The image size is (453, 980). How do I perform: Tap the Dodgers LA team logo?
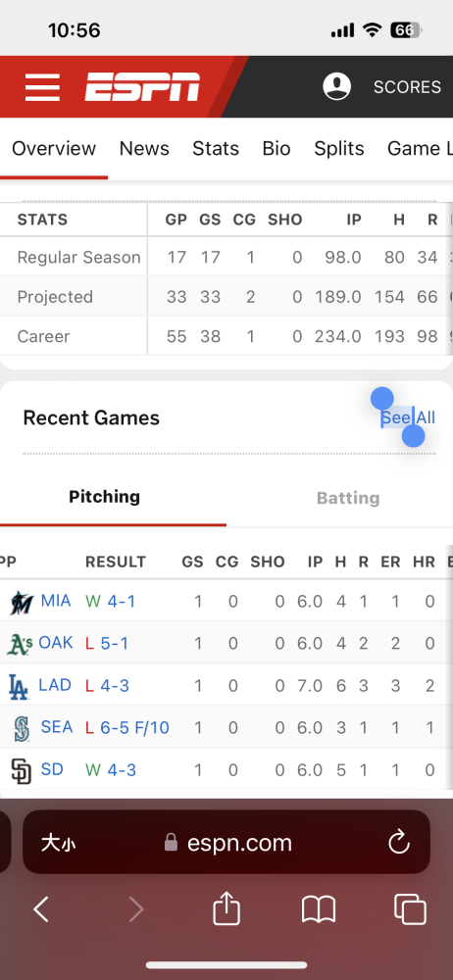19,686
